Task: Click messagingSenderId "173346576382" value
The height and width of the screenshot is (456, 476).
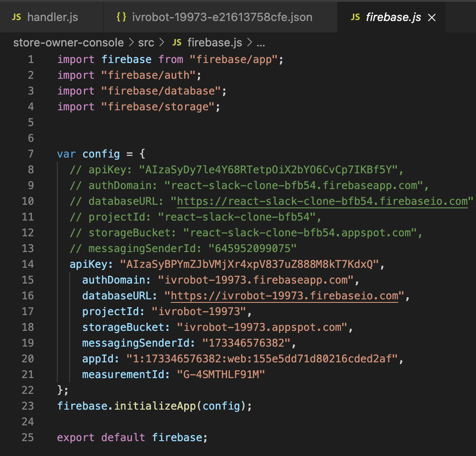Action: [246, 343]
